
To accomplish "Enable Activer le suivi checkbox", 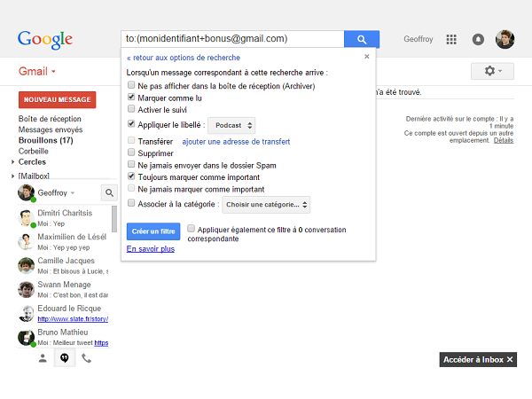I will (131, 109).
